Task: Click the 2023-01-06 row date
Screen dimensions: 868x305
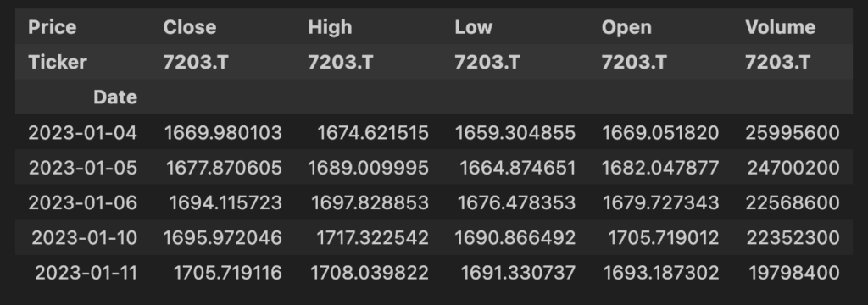Action: [x=82, y=202]
